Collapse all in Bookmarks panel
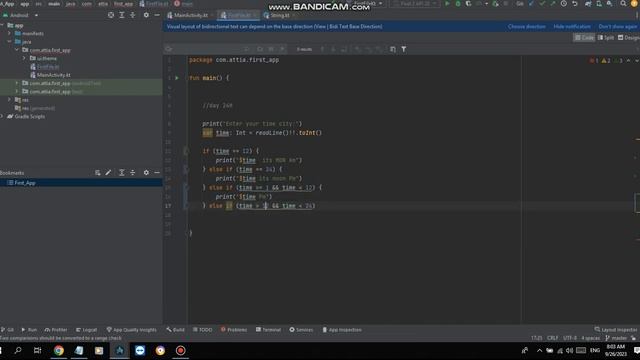The width and height of the screenshot is (640, 360). coord(133,173)
